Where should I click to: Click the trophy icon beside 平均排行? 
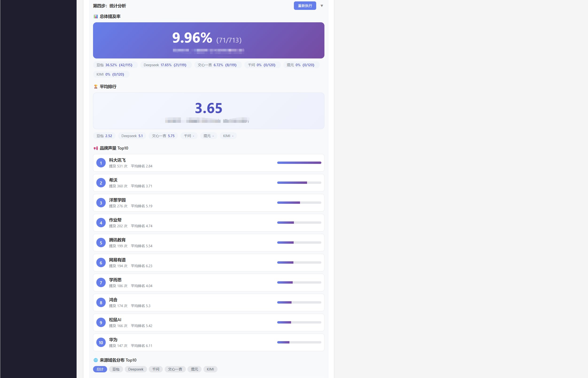(96, 87)
